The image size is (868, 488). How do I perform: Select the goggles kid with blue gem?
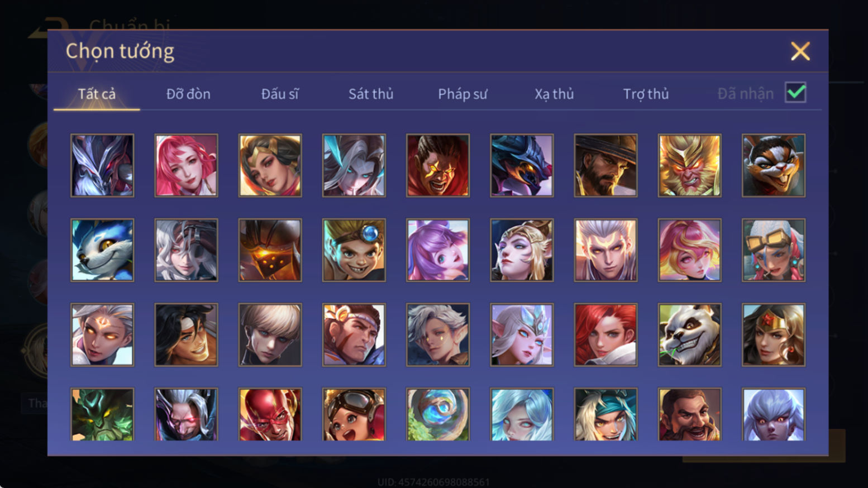pyautogui.click(x=354, y=250)
